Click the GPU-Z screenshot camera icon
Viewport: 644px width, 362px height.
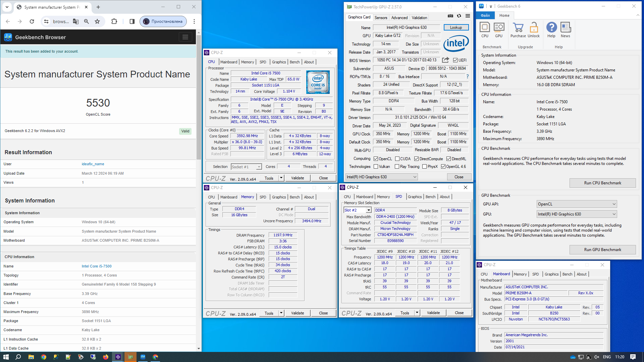(450, 16)
